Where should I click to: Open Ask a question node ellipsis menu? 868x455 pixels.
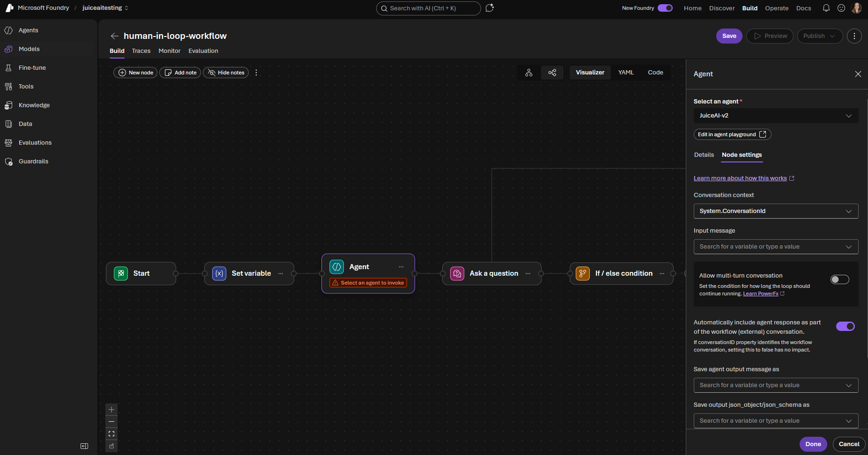[528, 273]
